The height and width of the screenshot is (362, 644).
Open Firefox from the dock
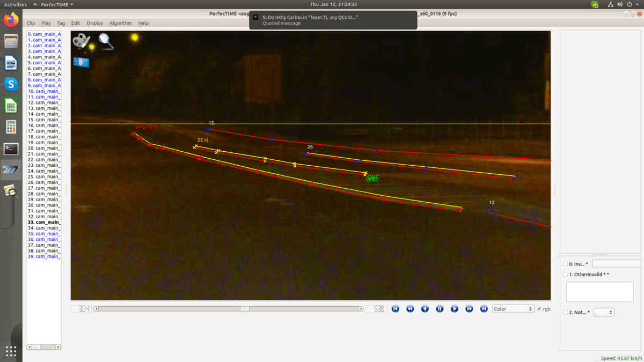tap(11, 20)
